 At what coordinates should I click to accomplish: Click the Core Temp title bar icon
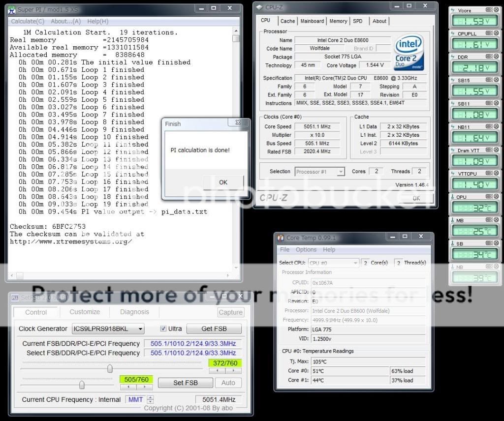[x=281, y=238]
